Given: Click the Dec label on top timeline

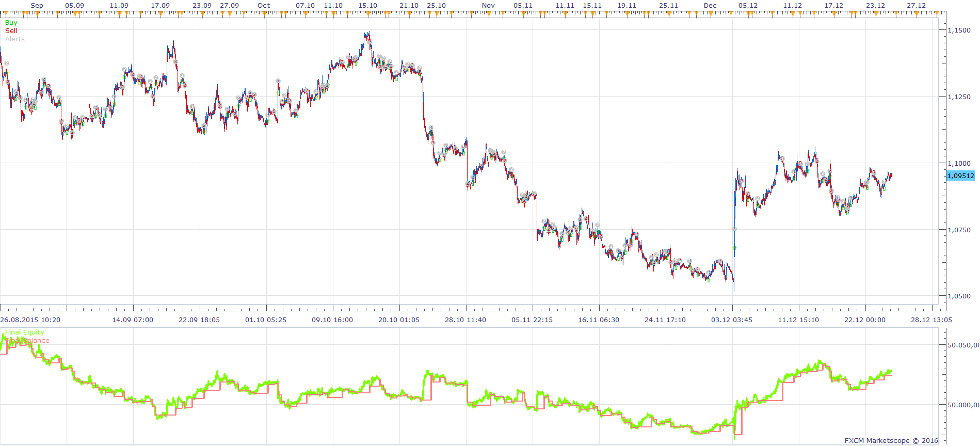Looking at the screenshot, I should pyautogui.click(x=710, y=6).
